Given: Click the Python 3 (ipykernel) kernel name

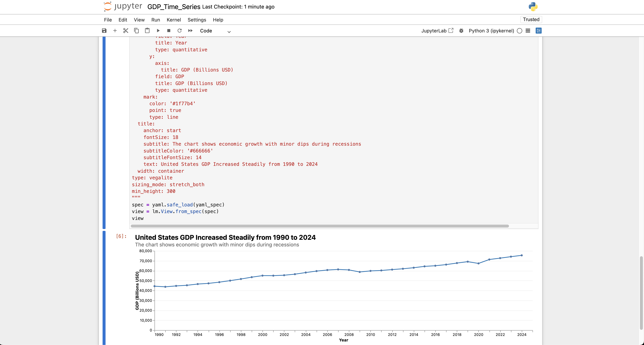Looking at the screenshot, I should 491,31.
